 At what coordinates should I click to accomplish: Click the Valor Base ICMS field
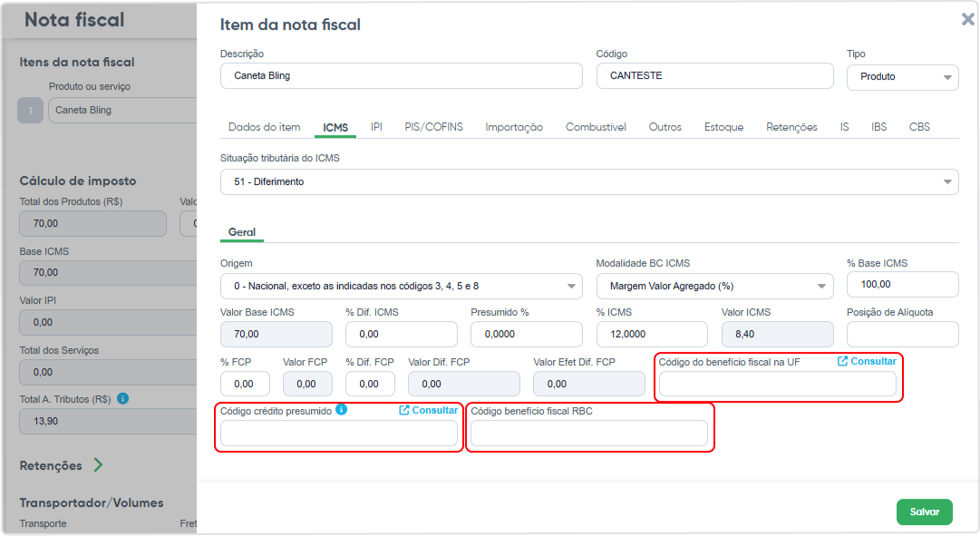(277, 334)
